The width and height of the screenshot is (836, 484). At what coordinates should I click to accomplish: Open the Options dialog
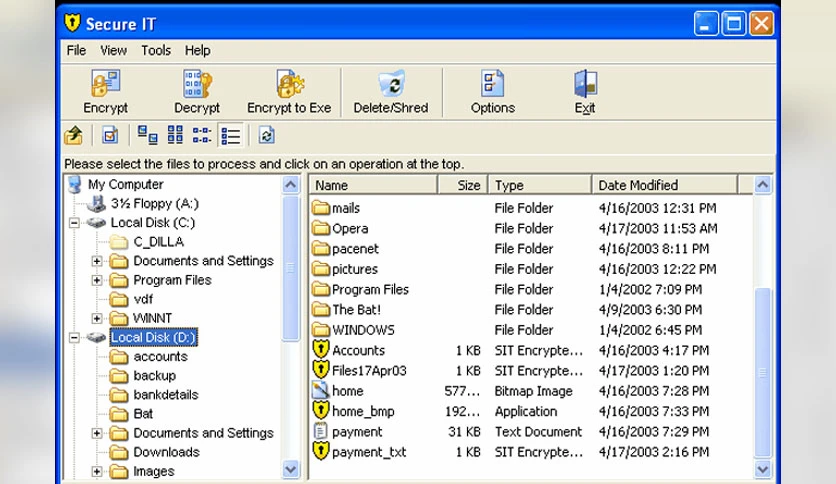[493, 92]
